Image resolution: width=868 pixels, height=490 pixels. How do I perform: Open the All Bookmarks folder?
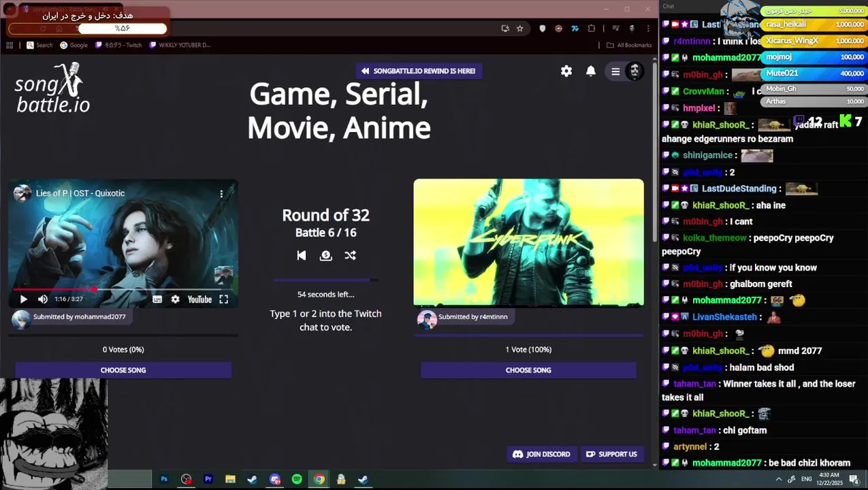pyautogui.click(x=629, y=45)
